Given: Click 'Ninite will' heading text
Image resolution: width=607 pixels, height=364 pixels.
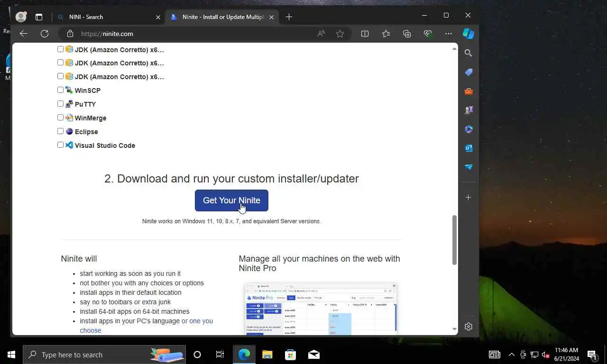Looking at the screenshot, I should tap(79, 259).
